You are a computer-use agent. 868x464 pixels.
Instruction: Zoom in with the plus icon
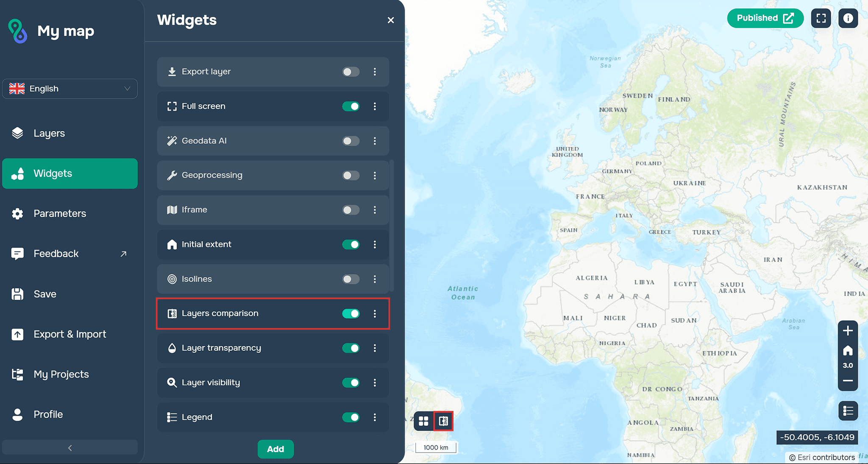pyautogui.click(x=848, y=331)
